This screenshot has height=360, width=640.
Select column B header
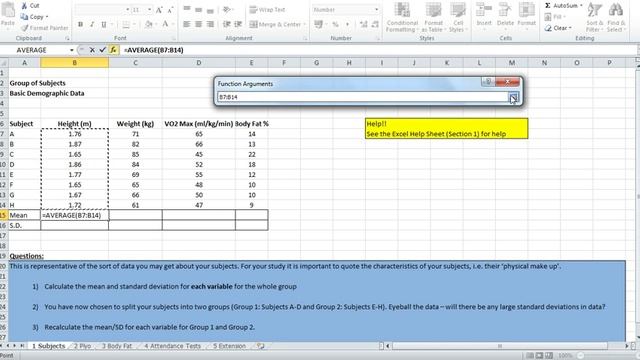pos(74,63)
